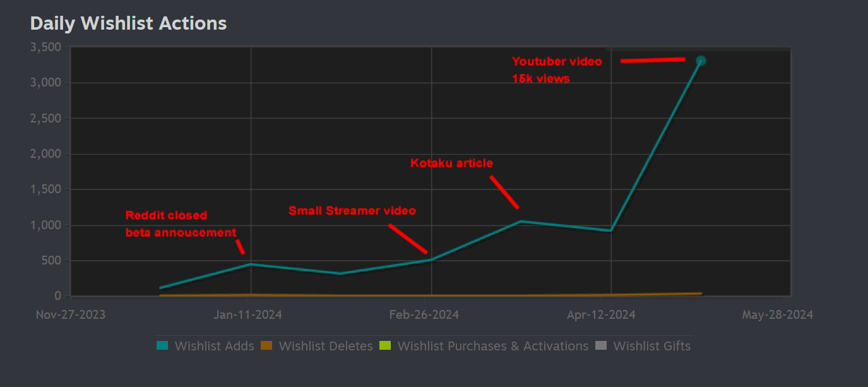Click the gray Wishlist Gifts legend swatch
Viewport: 868px width, 387px height.
601,346
